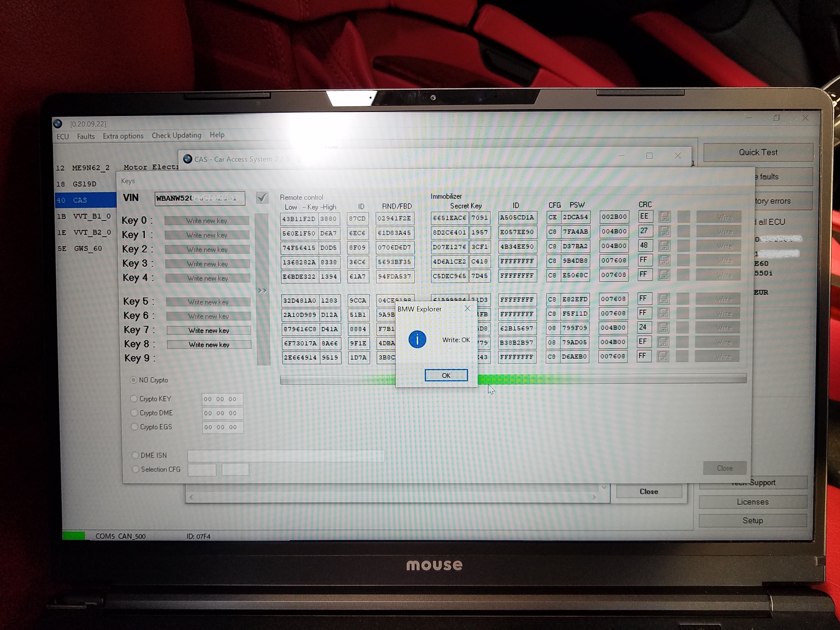Click the DME ISN text field
Screen dimensions: 840x630
(x=286, y=456)
